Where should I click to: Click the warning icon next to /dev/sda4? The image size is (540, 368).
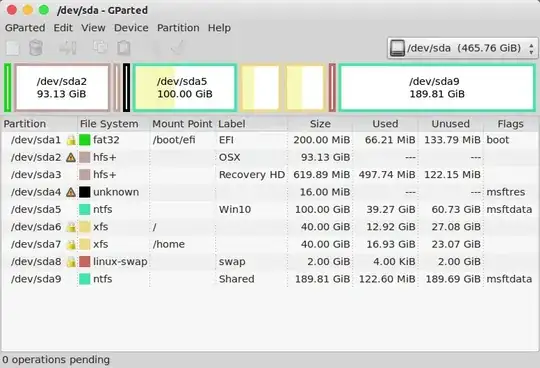pos(71,192)
